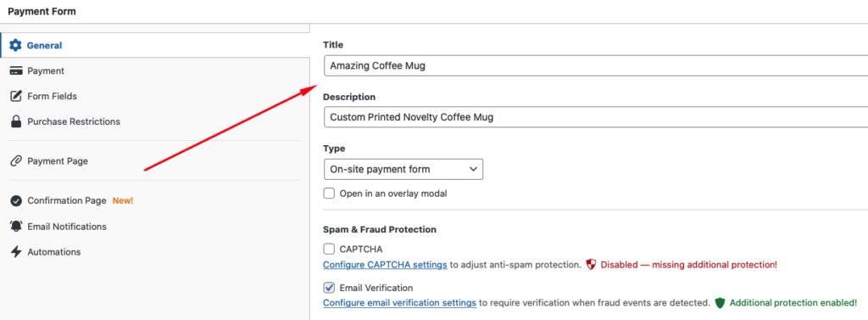Click the Payment credit card icon
The height and width of the screenshot is (320, 868).
click(16, 71)
